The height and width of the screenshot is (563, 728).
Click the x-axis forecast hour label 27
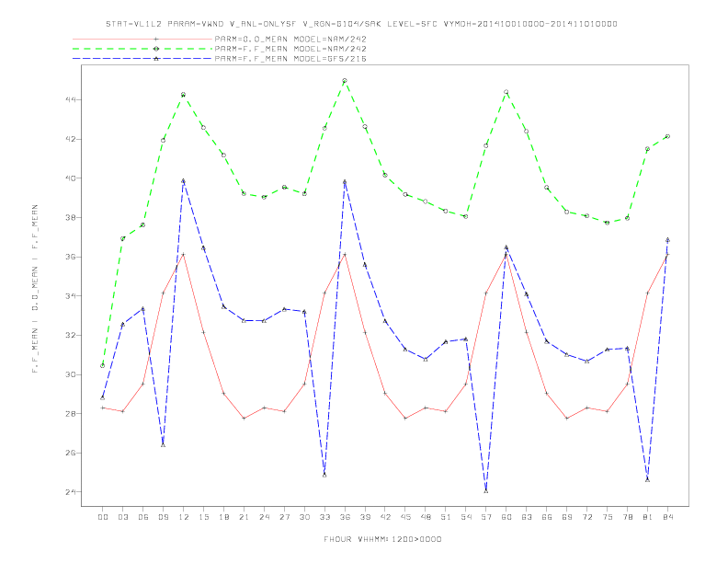click(284, 517)
